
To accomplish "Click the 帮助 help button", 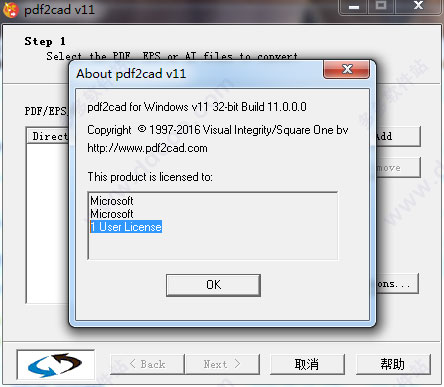I will (x=393, y=364).
